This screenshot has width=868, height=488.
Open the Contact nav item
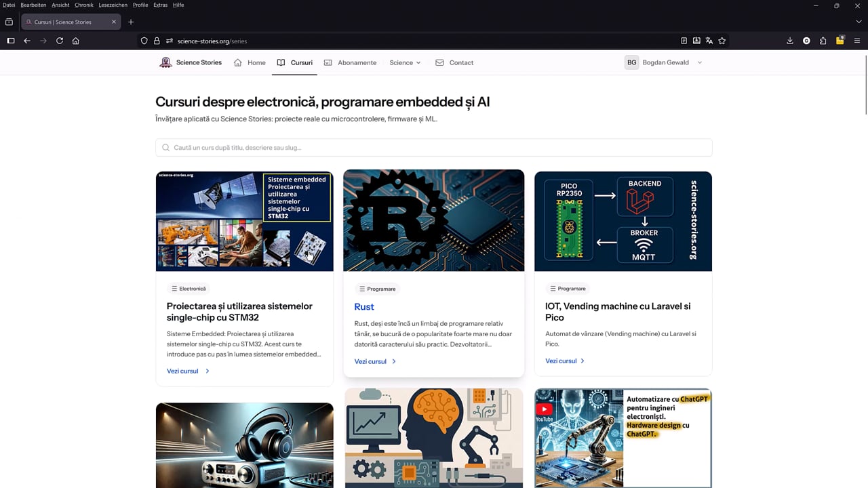(454, 62)
